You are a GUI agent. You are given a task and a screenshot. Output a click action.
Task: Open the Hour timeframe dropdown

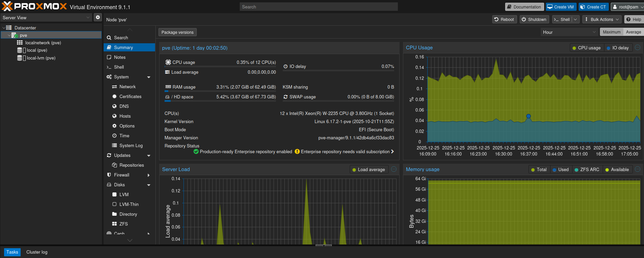569,32
